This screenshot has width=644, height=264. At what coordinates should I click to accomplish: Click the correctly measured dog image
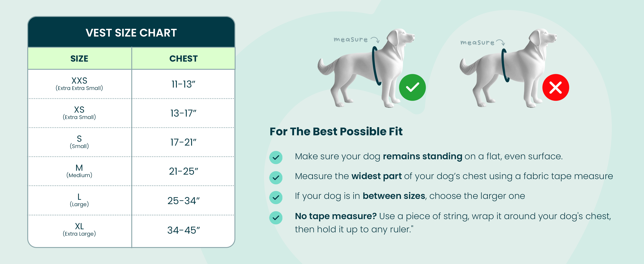click(366, 68)
